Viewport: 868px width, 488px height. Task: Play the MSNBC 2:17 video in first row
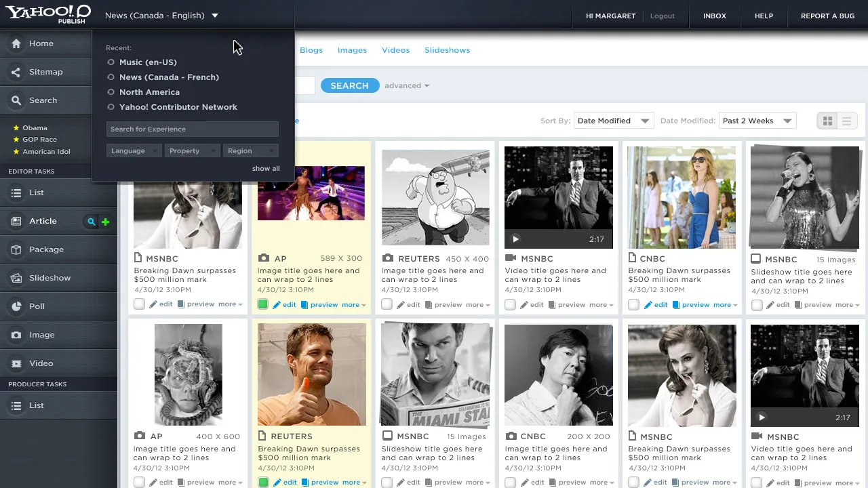pos(515,239)
